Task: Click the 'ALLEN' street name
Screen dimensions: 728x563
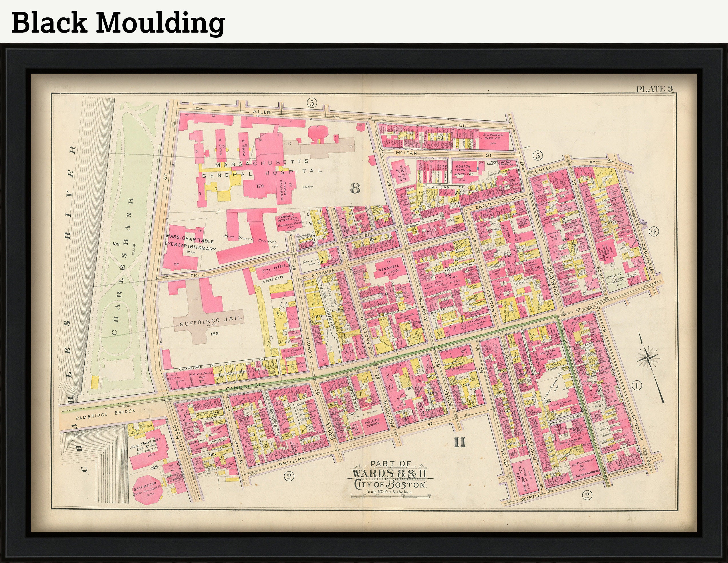Action: tap(261, 112)
